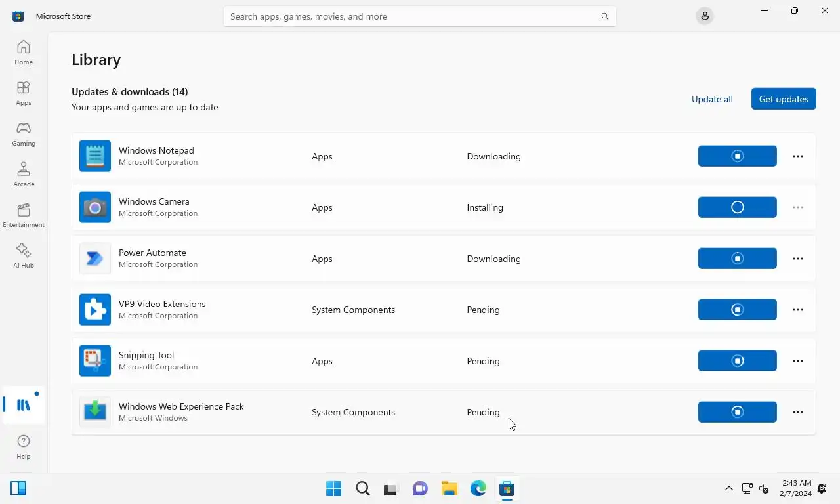Click the Installing status for Windows Camera
The image size is (840, 504).
pos(485,207)
